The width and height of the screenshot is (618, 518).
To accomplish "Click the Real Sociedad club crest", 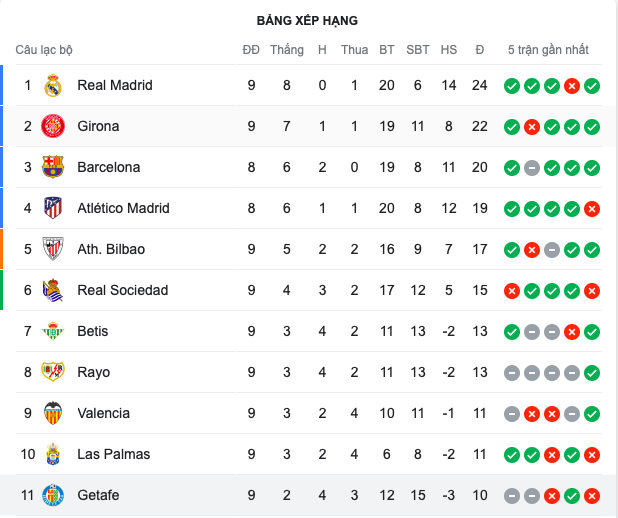I will coord(53,291).
